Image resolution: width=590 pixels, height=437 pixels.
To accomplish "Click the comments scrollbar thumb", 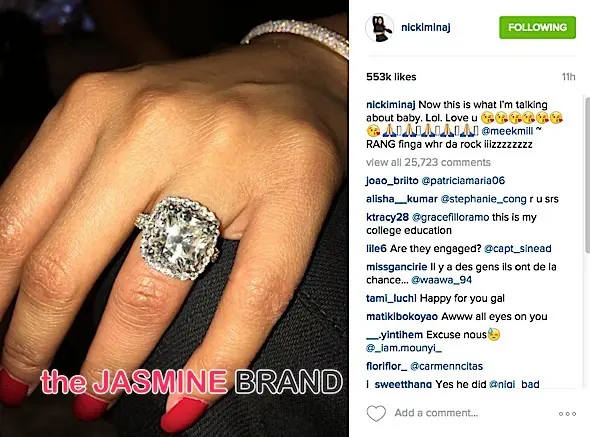I will coord(587,175).
